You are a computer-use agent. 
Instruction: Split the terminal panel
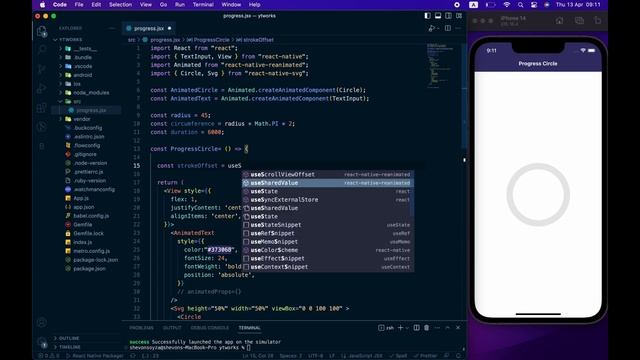(416, 328)
